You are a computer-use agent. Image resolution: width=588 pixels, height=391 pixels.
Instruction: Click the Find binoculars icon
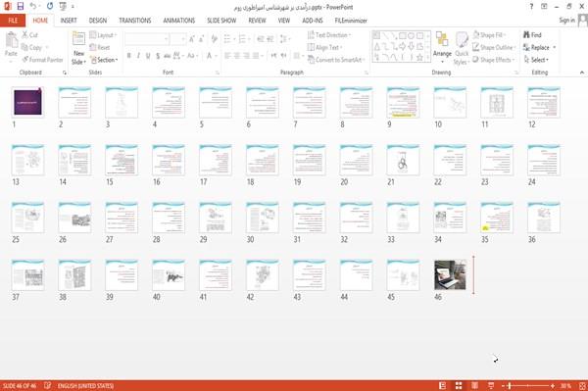(526, 35)
